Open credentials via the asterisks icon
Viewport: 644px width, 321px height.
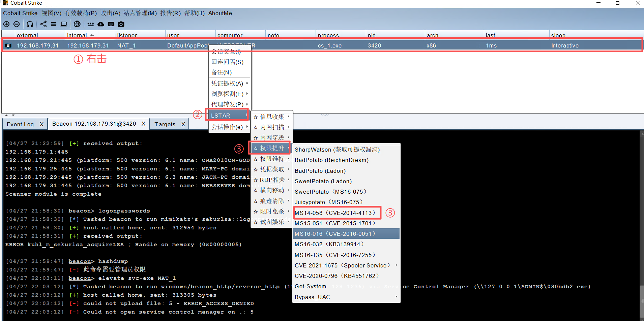(91, 24)
